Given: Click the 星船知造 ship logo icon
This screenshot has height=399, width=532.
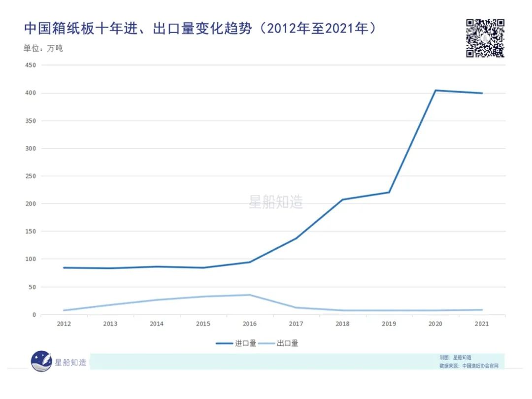Looking at the screenshot, I should click(42, 362).
